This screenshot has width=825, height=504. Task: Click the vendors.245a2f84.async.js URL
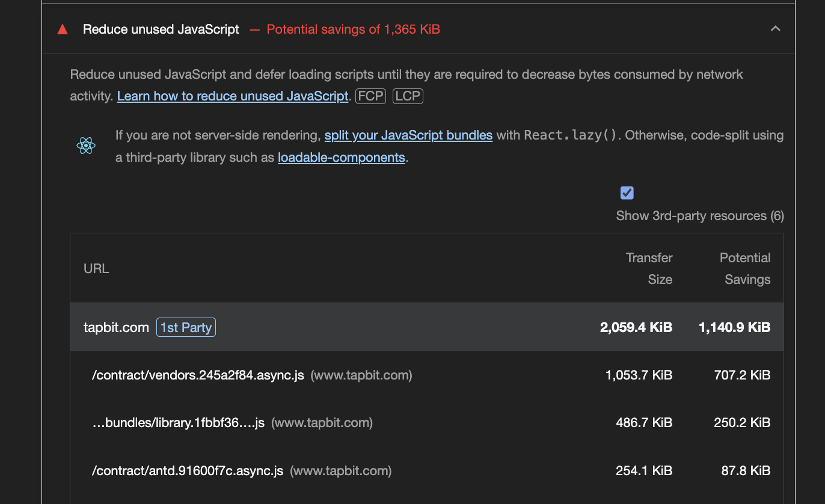(x=198, y=375)
